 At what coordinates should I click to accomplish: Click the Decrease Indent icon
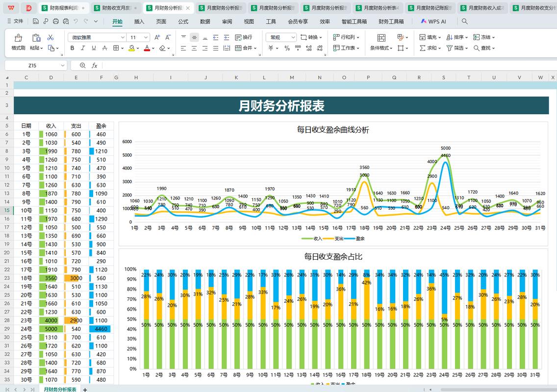click(x=216, y=37)
